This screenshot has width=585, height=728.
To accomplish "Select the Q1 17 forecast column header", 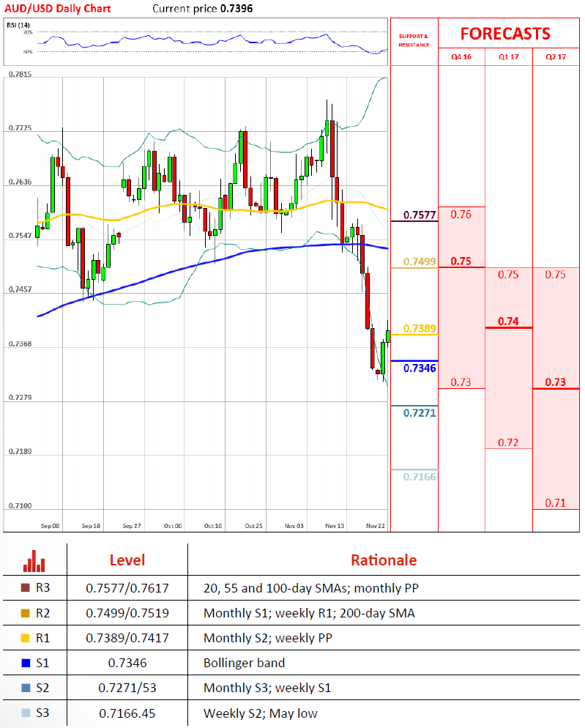I will click(x=508, y=56).
